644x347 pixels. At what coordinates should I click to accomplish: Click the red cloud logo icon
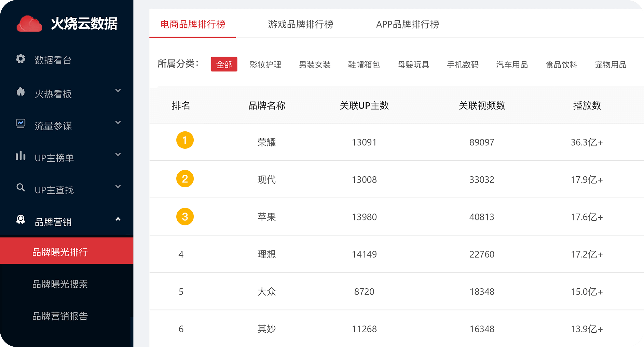29,24
